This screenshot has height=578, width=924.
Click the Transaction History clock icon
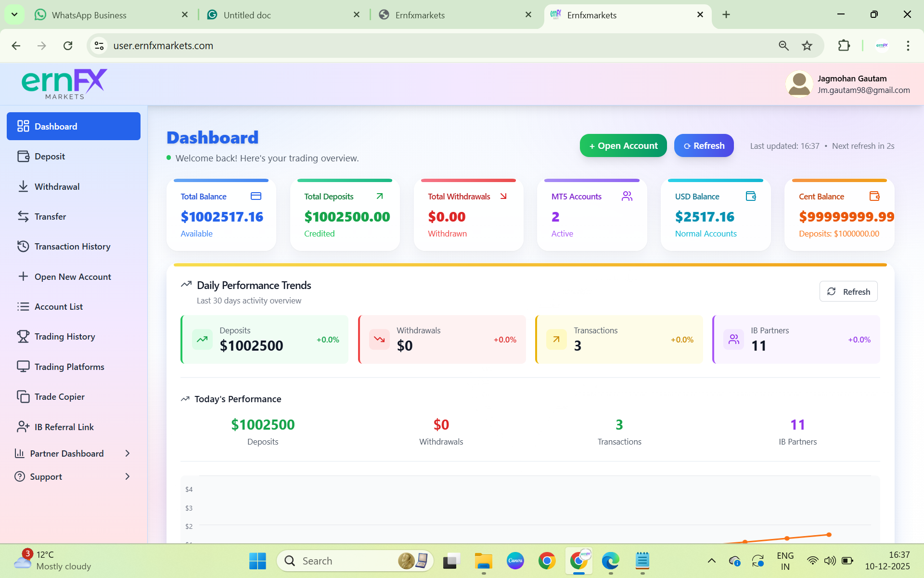point(23,246)
